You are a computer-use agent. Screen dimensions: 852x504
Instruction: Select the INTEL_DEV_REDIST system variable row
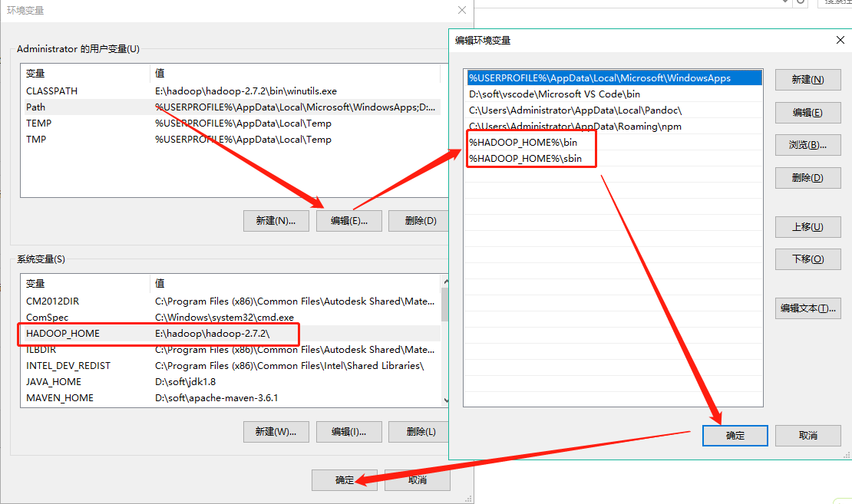[230, 365]
